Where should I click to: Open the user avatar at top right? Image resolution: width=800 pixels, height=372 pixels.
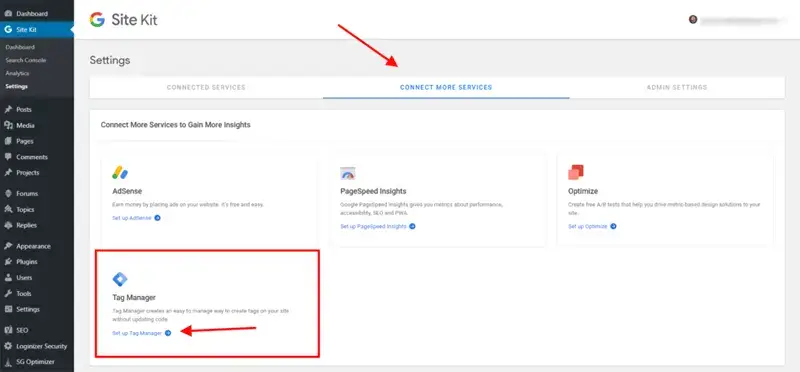692,19
